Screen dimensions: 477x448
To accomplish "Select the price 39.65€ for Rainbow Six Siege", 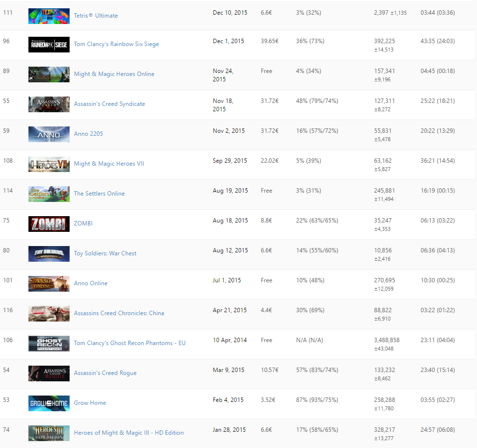I will coord(270,41).
